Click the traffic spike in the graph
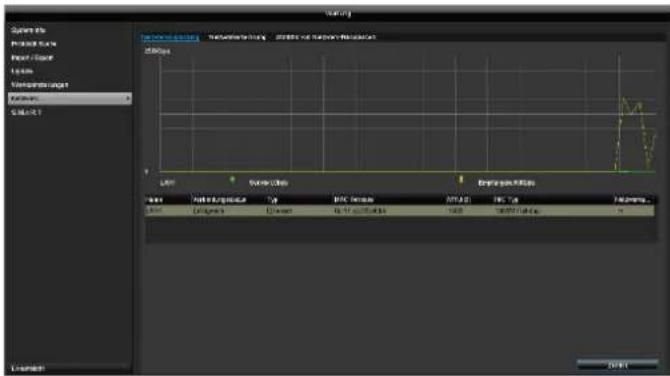 coord(635,134)
